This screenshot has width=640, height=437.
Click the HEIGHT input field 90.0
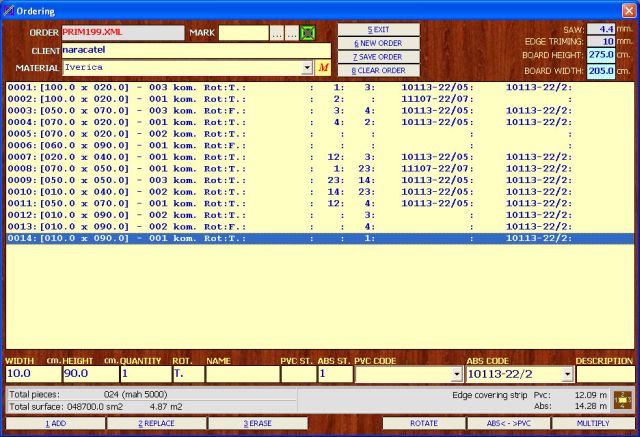pos(91,374)
